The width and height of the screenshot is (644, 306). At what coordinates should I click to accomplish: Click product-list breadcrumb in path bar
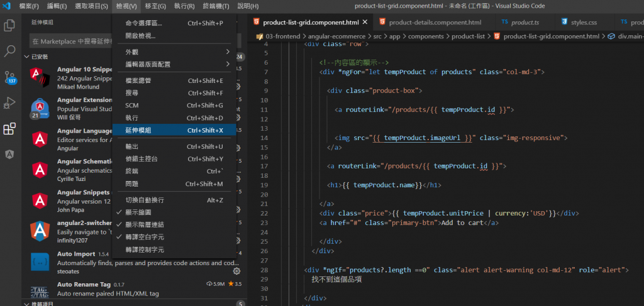pyautogui.click(x=468, y=36)
